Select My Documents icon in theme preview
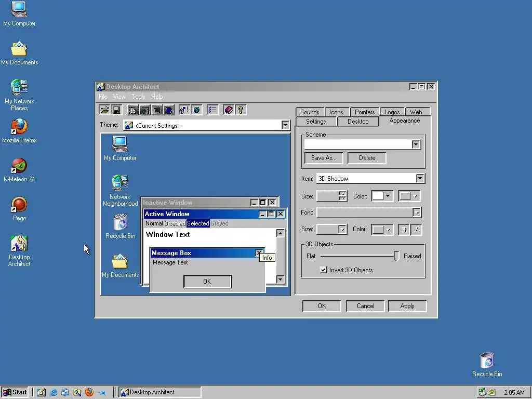The image size is (532, 399). point(120,265)
